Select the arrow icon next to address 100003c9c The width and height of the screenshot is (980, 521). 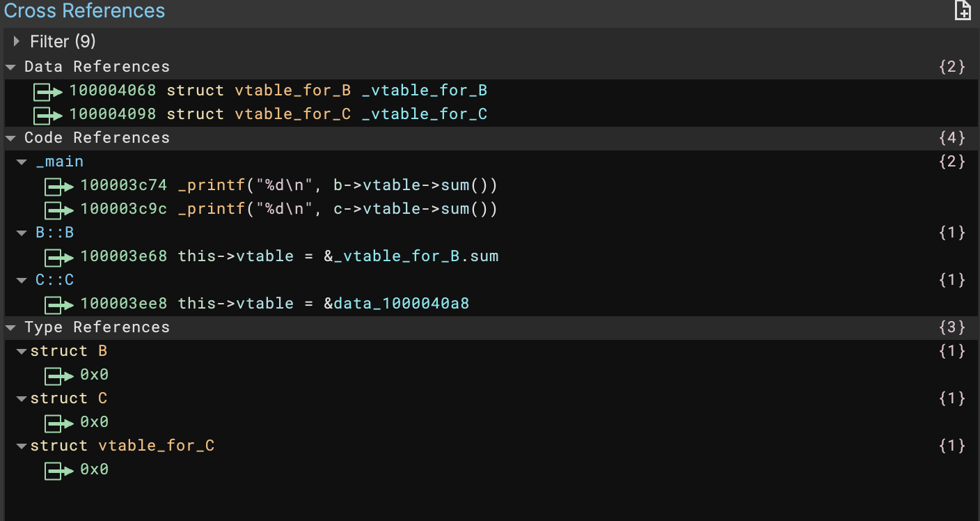click(x=58, y=208)
